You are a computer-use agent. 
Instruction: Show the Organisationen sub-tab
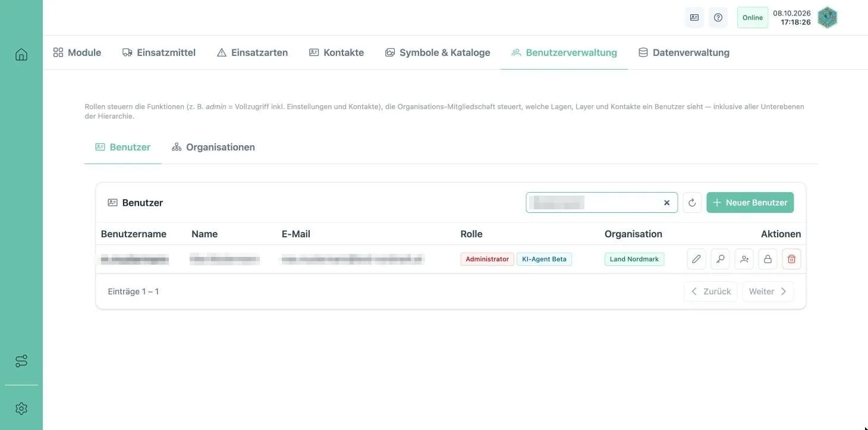pos(213,147)
